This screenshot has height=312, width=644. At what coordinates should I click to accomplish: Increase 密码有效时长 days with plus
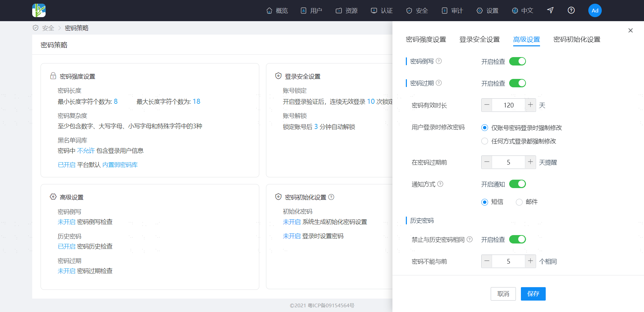pos(530,105)
